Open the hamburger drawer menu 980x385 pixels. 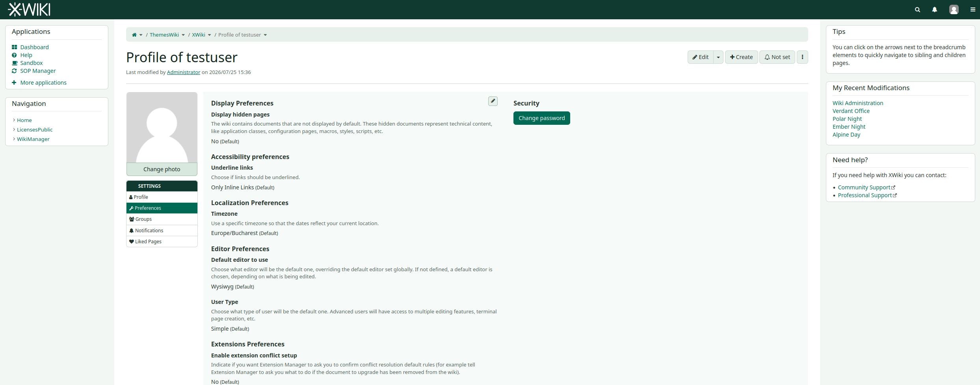pos(973,9)
